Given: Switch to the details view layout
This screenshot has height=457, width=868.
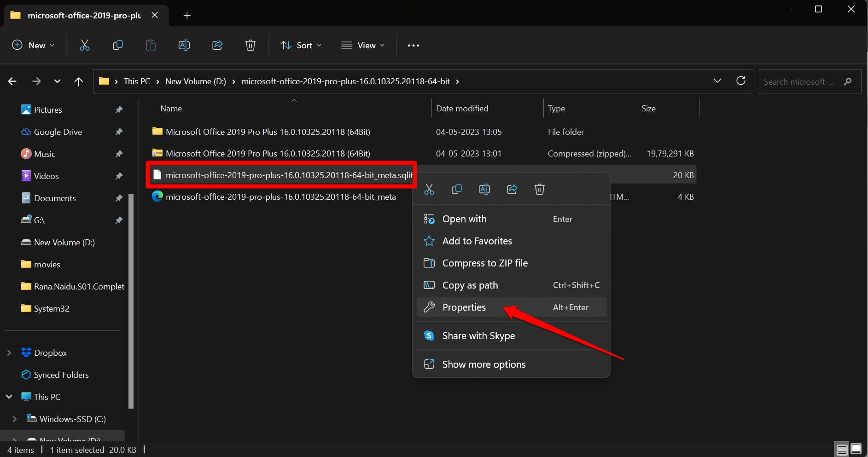Looking at the screenshot, I should (842, 449).
